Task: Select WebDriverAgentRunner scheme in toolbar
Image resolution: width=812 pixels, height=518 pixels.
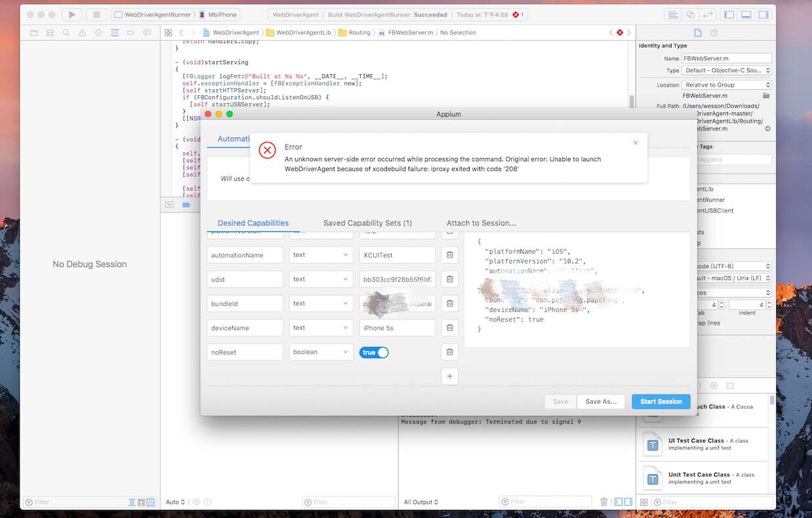Action: pos(153,14)
